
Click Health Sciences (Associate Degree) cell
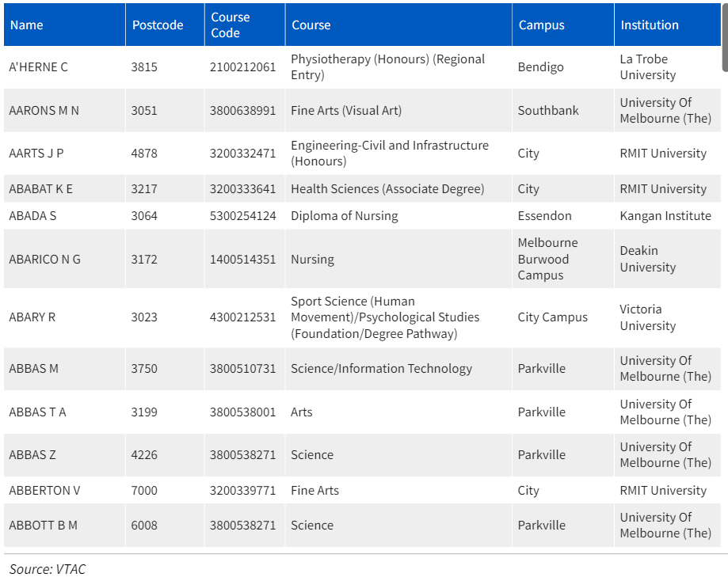click(x=387, y=189)
